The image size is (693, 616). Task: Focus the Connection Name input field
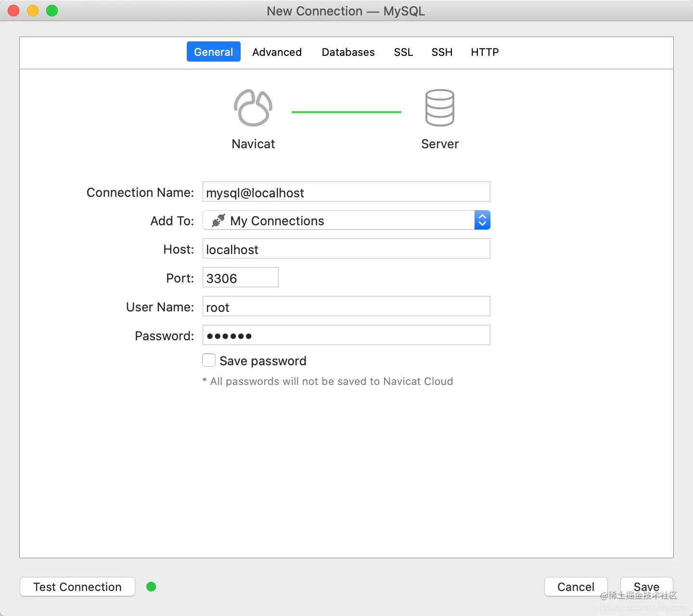pyautogui.click(x=346, y=192)
